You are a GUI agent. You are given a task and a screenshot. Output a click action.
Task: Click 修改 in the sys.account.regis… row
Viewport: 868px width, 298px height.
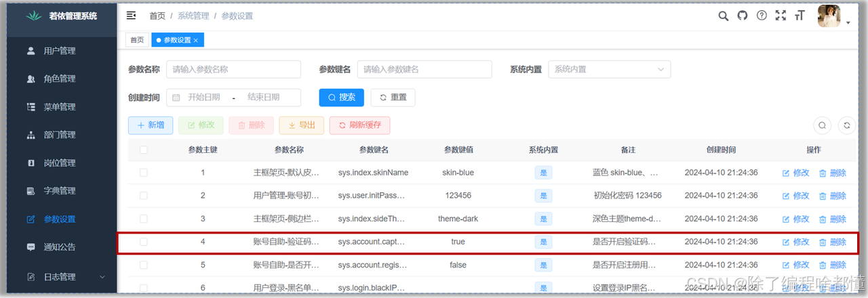(796, 265)
